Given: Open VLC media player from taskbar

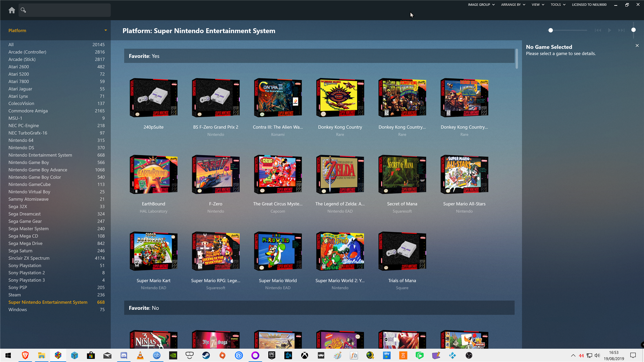Looking at the screenshot, I should point(140,355).
